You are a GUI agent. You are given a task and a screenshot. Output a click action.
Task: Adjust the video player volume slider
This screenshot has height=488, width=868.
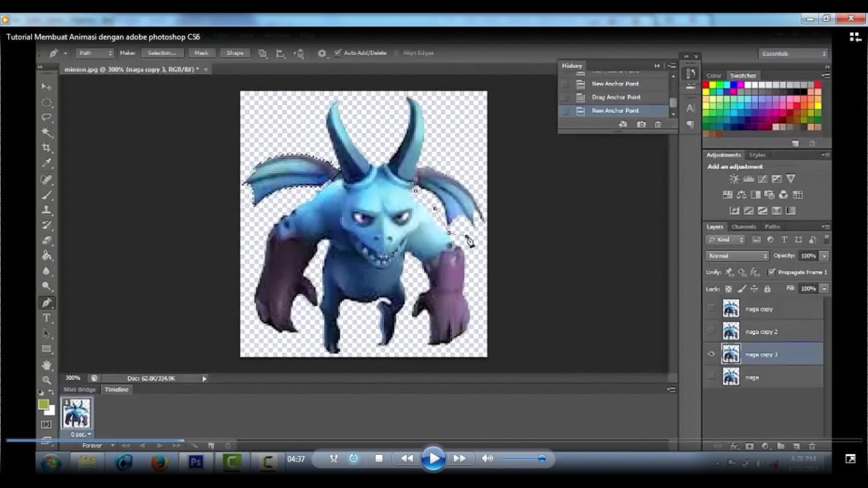[524, 459]
